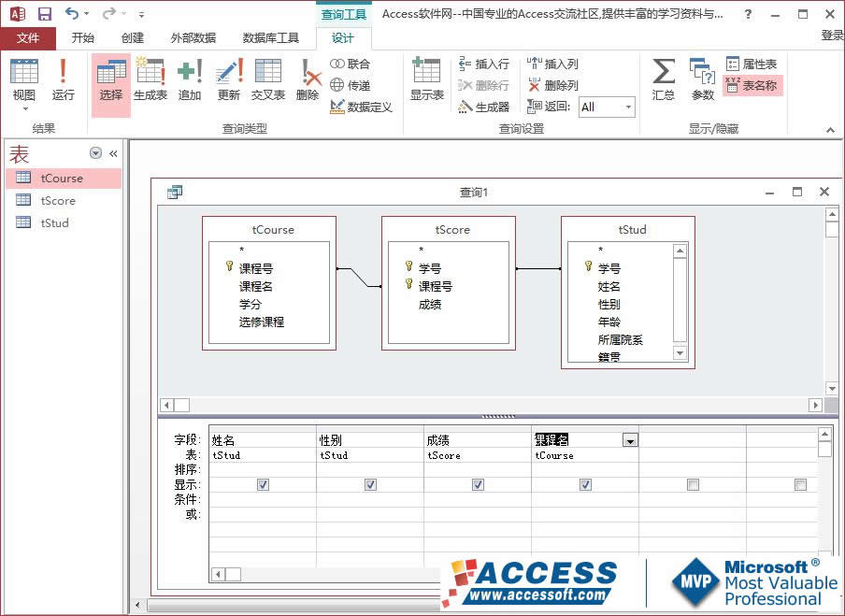This screenshot has width=845, height=616.
Task: Click 删除行 delete rows
Action: coord(484,85)
